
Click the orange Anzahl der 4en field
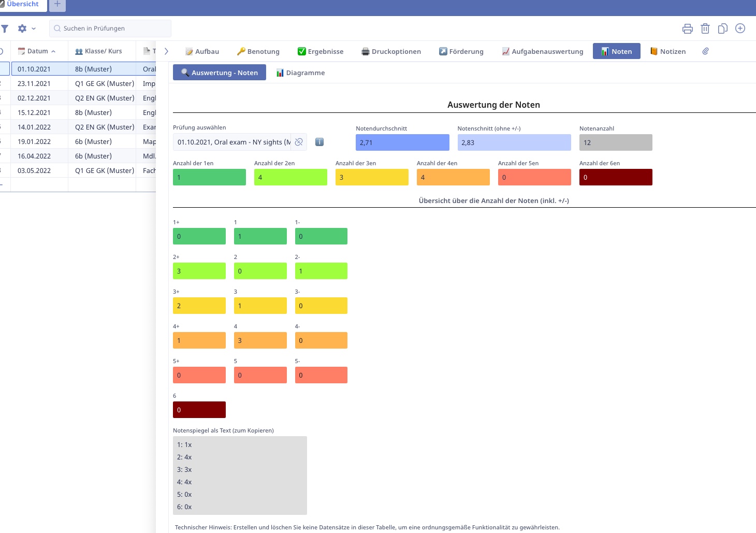click(453, 177)
